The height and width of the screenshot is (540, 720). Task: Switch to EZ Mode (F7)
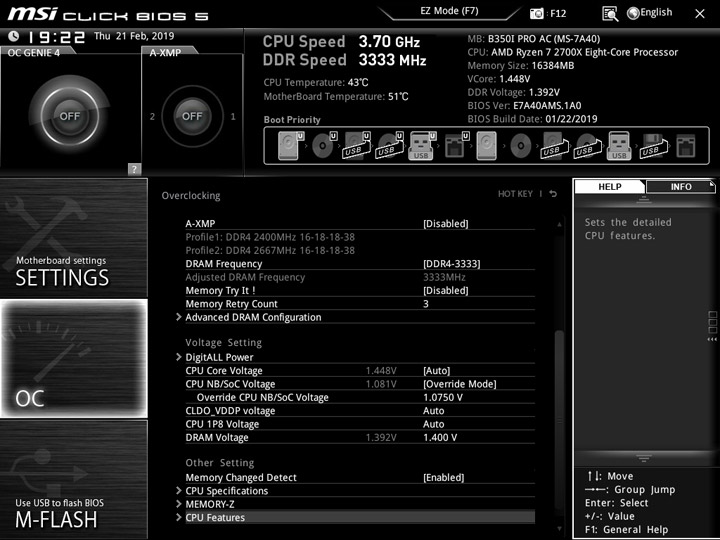(449, 11)
